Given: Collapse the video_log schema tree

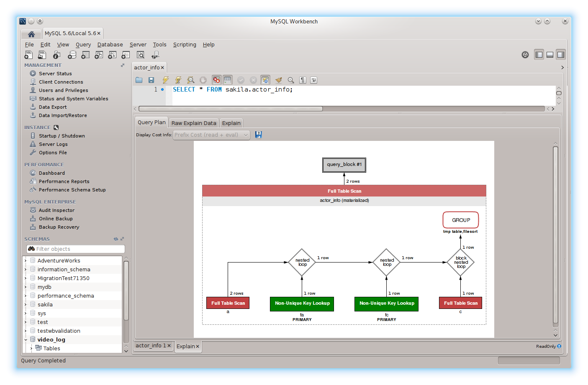Looking at the screenshot, I should tap(26, 339).
